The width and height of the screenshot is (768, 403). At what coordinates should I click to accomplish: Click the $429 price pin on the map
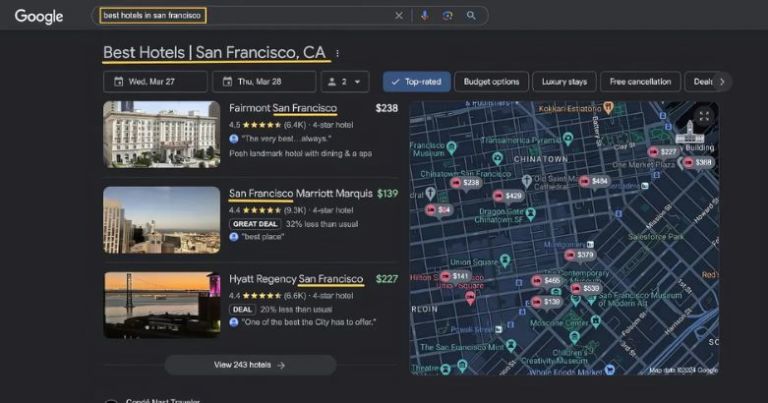point(508,196)
